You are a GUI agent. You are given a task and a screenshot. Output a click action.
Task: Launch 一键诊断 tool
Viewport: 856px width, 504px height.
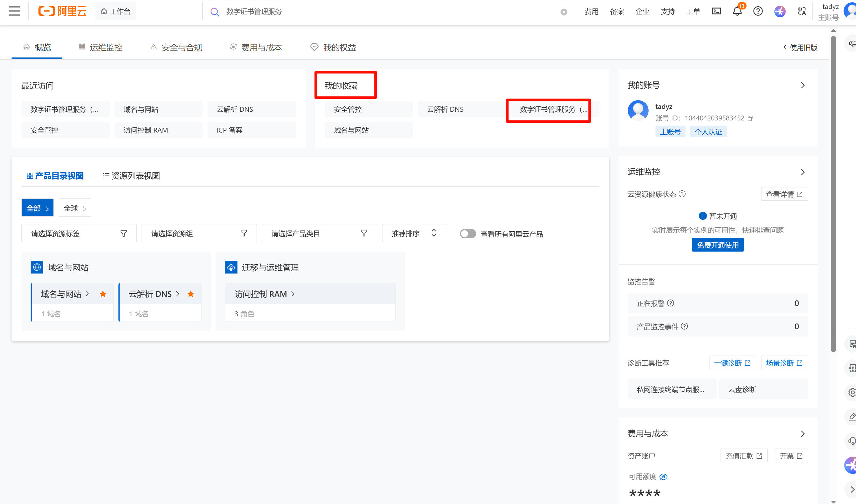pyautogui.click(x=732, y=363)
